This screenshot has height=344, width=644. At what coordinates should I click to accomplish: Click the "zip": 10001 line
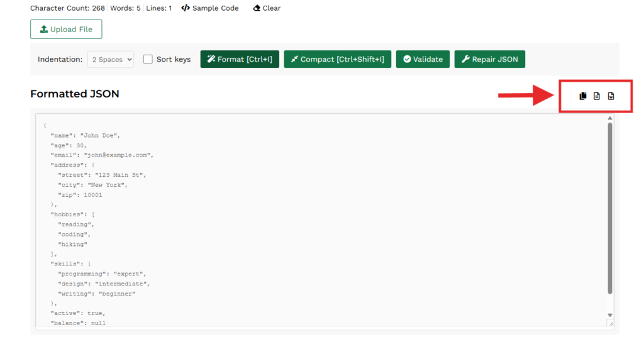[80, 195]
